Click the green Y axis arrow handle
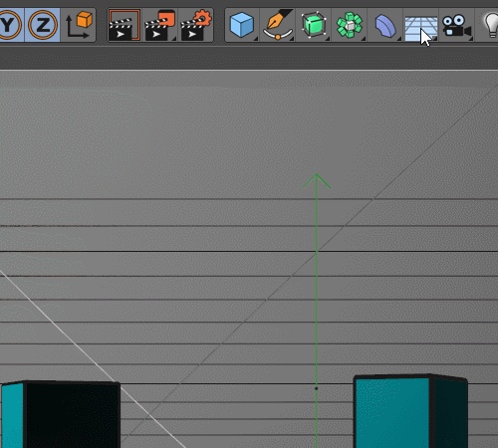This screenshot has width=498, height=448. click(x=317, y=181)
